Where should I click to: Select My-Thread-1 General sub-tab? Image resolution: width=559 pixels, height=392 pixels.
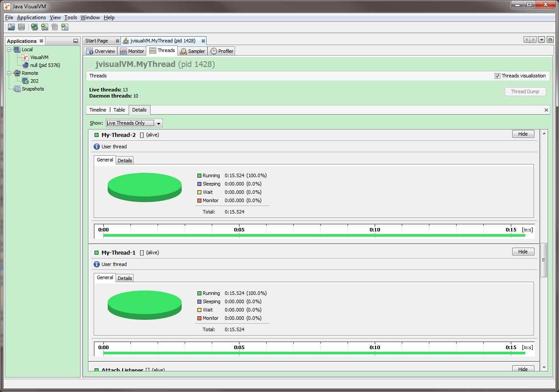tap(105, 278)
